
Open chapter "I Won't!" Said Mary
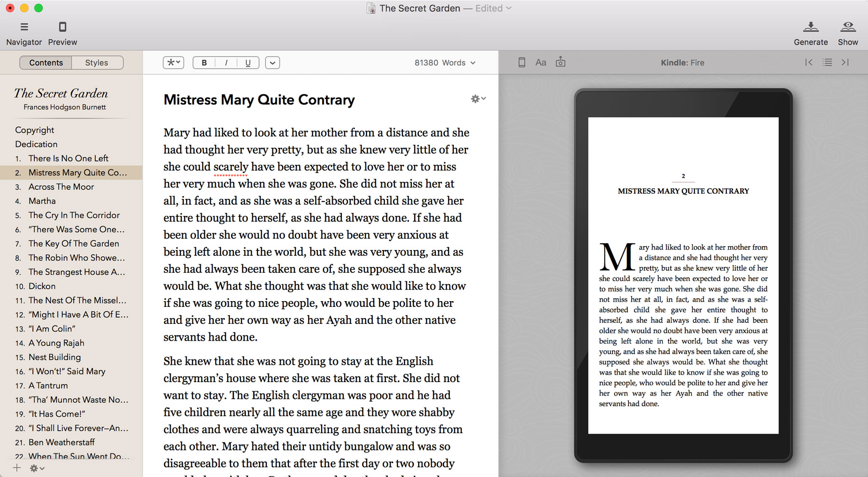67,371
